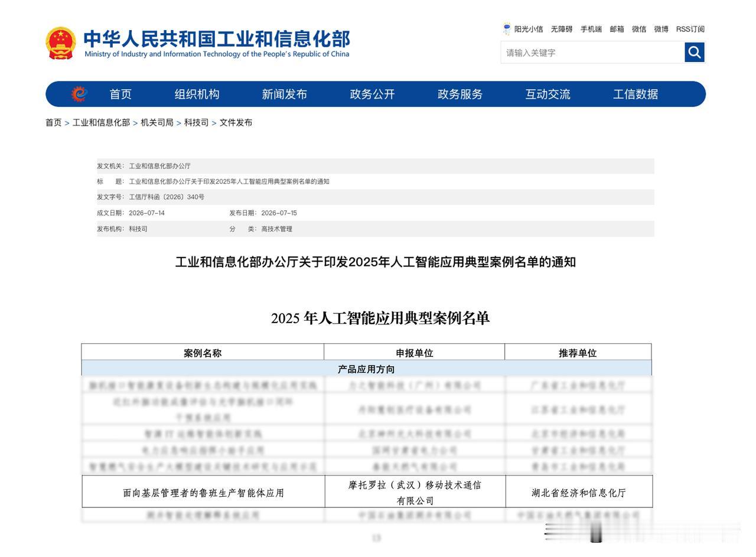Click the swirl icon in navigation bar

tap(79, 94)
